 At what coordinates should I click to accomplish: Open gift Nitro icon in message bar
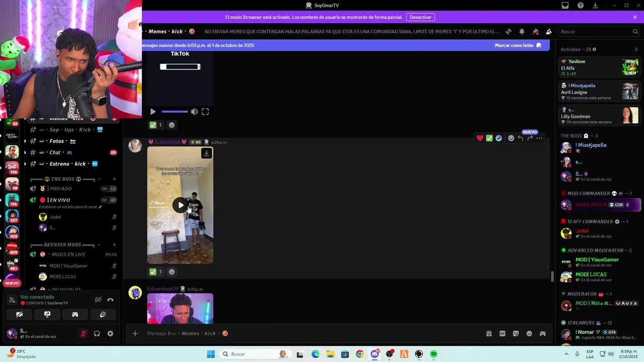489,333
